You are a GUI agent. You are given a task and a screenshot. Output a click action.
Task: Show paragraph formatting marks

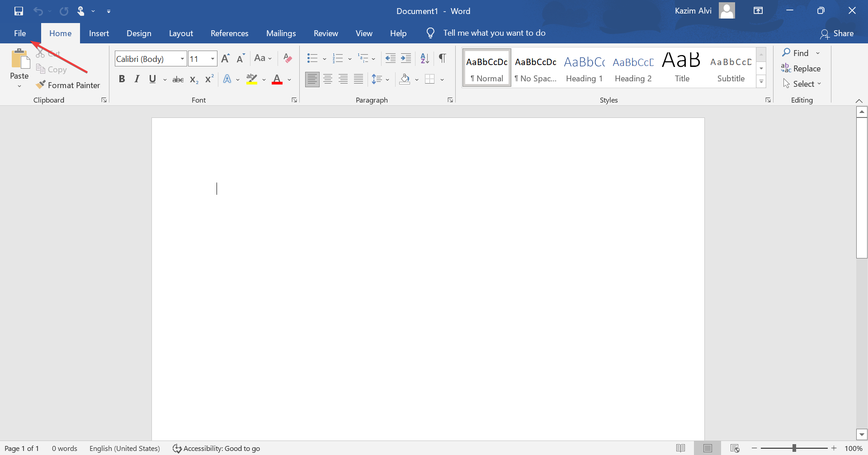(x=442, y=58)
